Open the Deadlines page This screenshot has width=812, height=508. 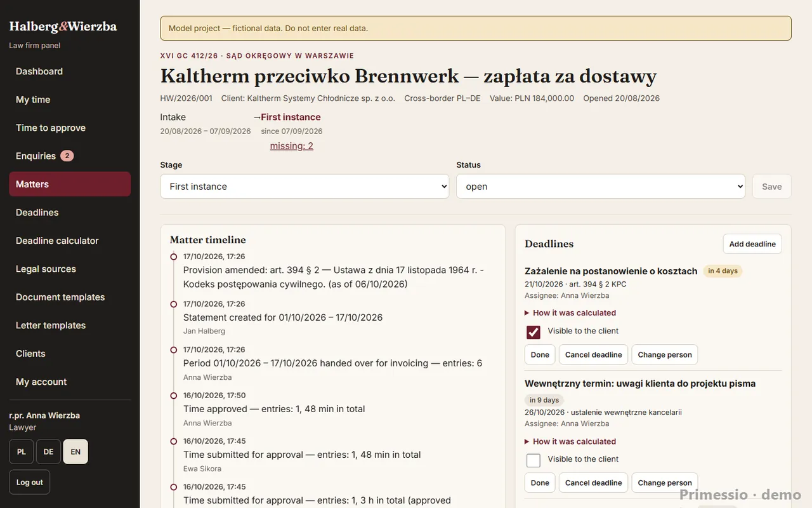[70, 212]
